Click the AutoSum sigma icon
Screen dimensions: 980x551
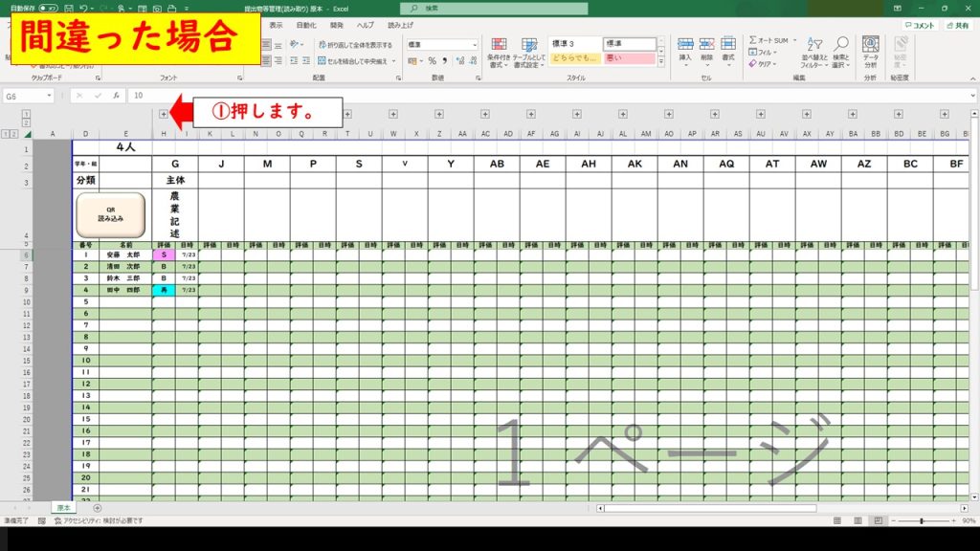[754, 40]
